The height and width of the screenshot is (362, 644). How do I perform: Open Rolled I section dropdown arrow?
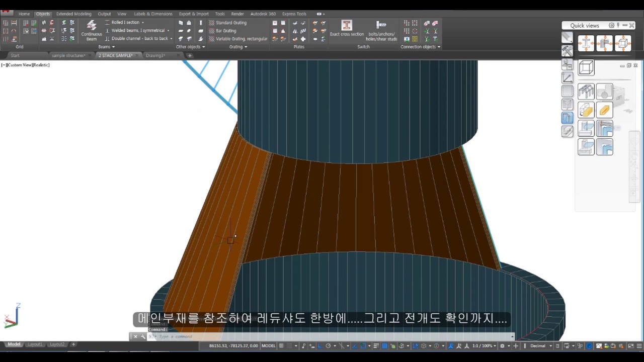click(x=142, y=23)
